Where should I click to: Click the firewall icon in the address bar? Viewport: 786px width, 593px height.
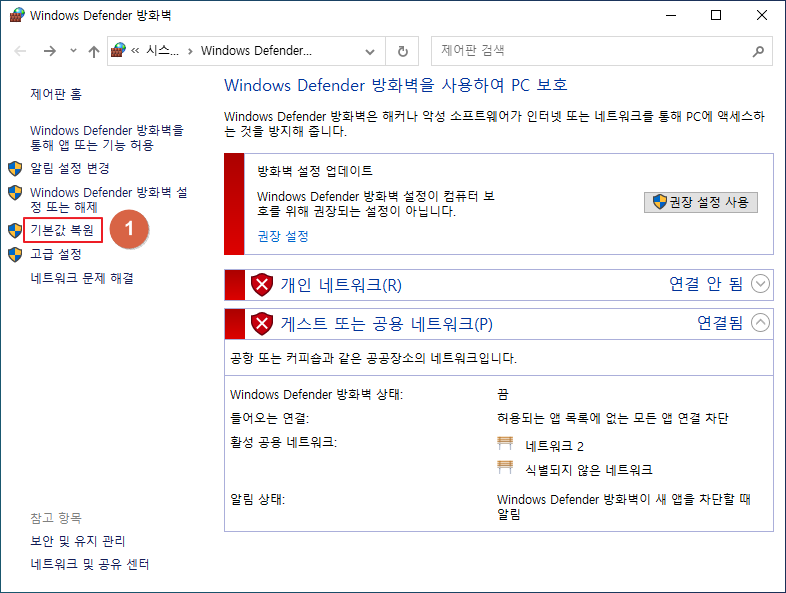coord(118,50)
